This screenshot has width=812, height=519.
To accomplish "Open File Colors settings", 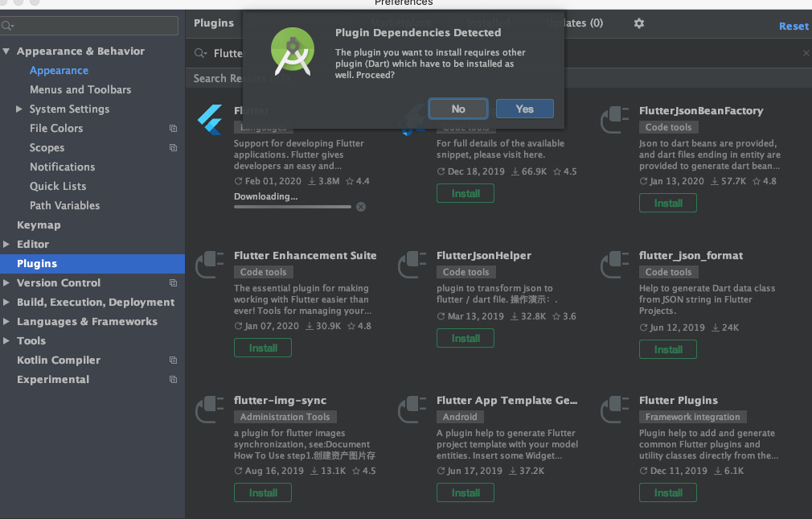I will (56, 129).
